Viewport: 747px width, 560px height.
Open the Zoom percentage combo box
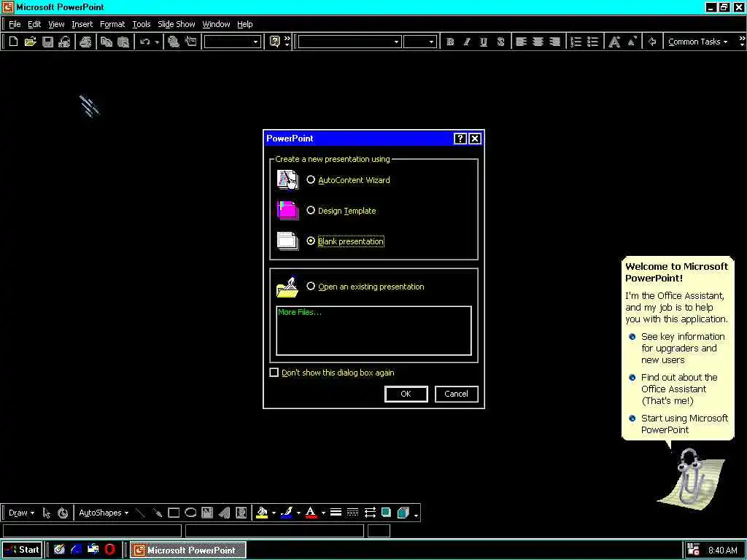point(255,42)
